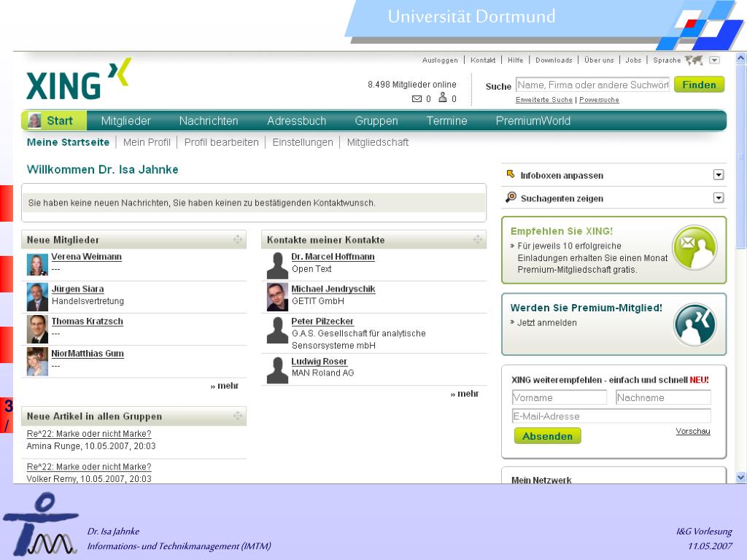Click the Suchagenten magnifier icon
The image size is (747, 560).
pyautogui.click(x=511, y=197)
